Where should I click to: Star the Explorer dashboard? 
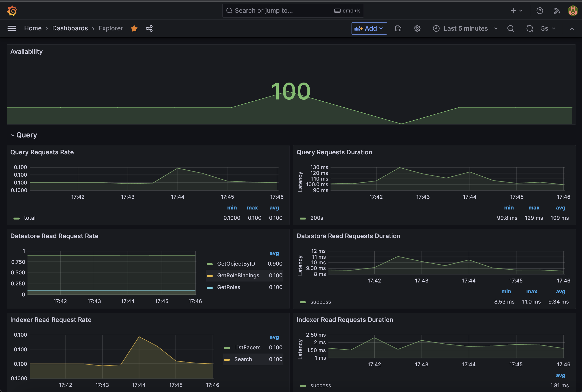coord(134,28)
